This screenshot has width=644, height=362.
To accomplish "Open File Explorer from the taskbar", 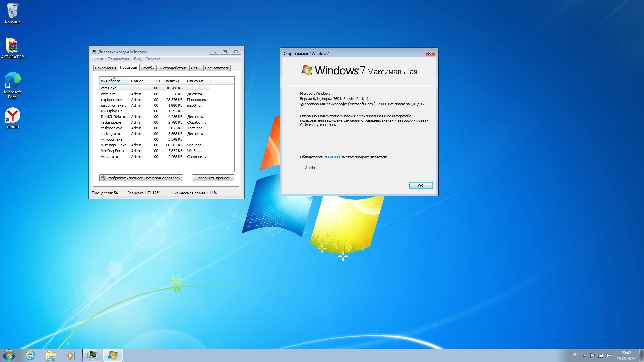I will tap(50, 355).
